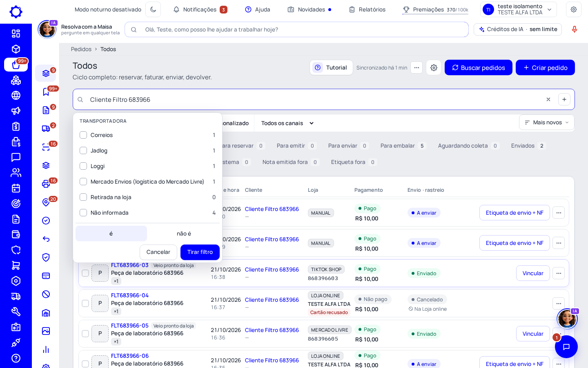This screenshot has width=588, height=368.
Task: Open the gear settings icon beside Buscar pedidos
Action: point(434,67)
